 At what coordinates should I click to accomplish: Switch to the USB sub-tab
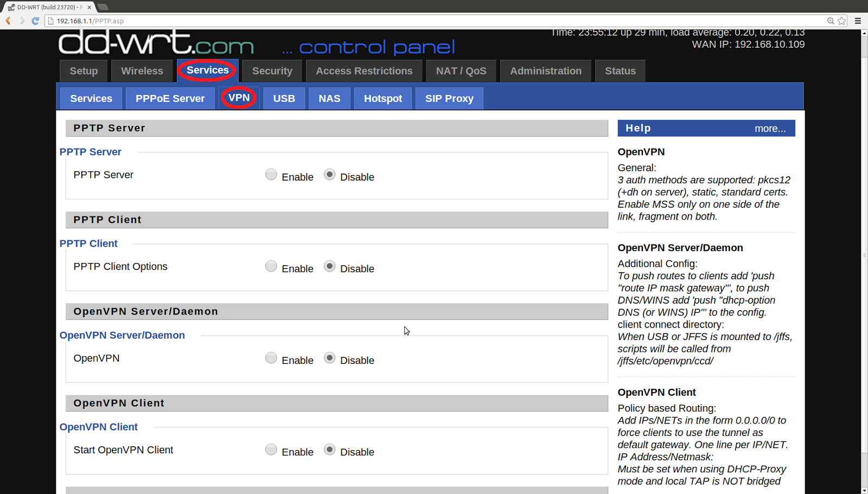(284, 99)
